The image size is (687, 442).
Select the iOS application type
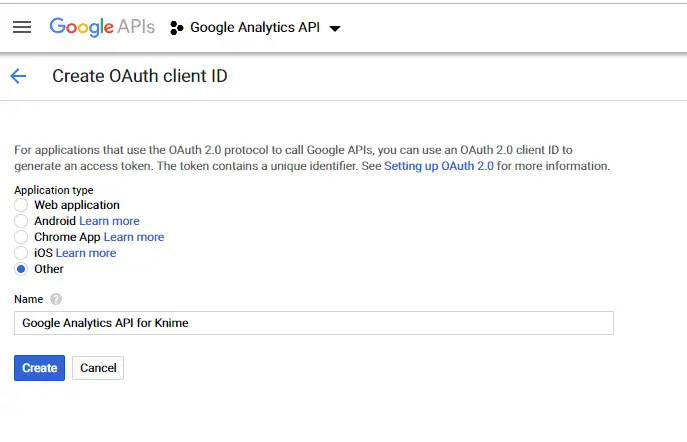(x=21, y=253)
